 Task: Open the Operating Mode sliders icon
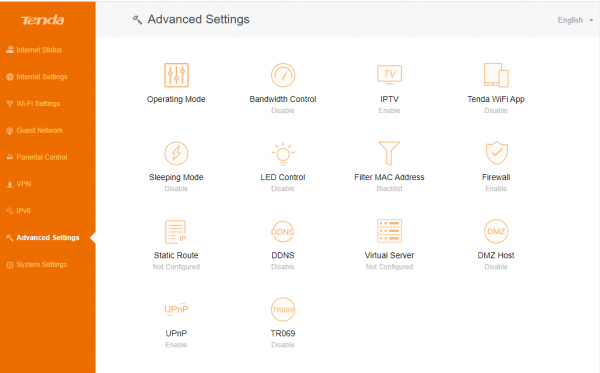pyautogui.click(x=176, y=75)
